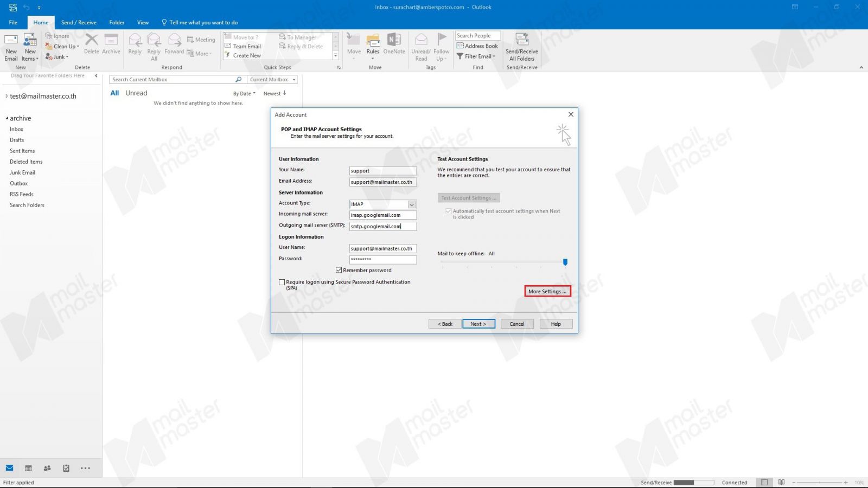868x488 pixels.
Task: Click the Archive ribbon icon
Action: 111,44
